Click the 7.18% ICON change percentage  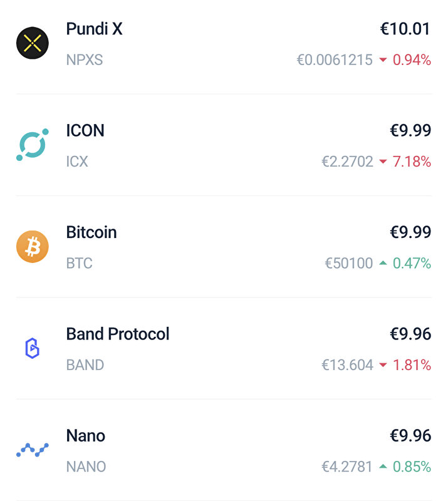coord(412,162)
